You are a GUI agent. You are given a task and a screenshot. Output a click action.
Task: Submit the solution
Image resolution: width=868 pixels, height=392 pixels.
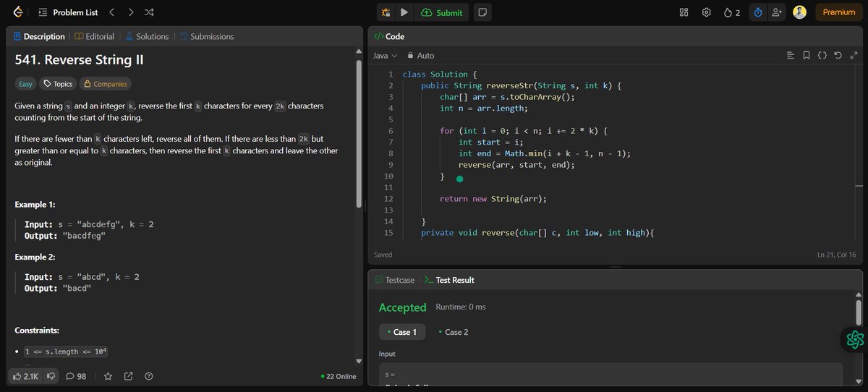click(x=441, y=12)
